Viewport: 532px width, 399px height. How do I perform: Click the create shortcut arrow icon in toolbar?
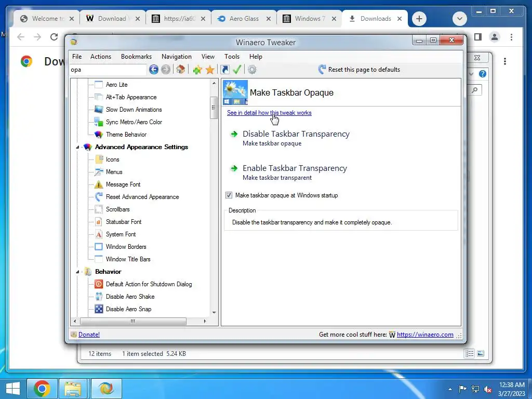point(224,70)
